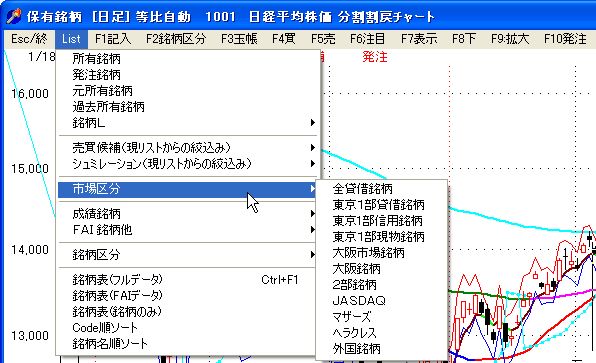Choose 外国銘柄 in the submenu
Viewport: 596px width, 363px height.
(381, 349)
